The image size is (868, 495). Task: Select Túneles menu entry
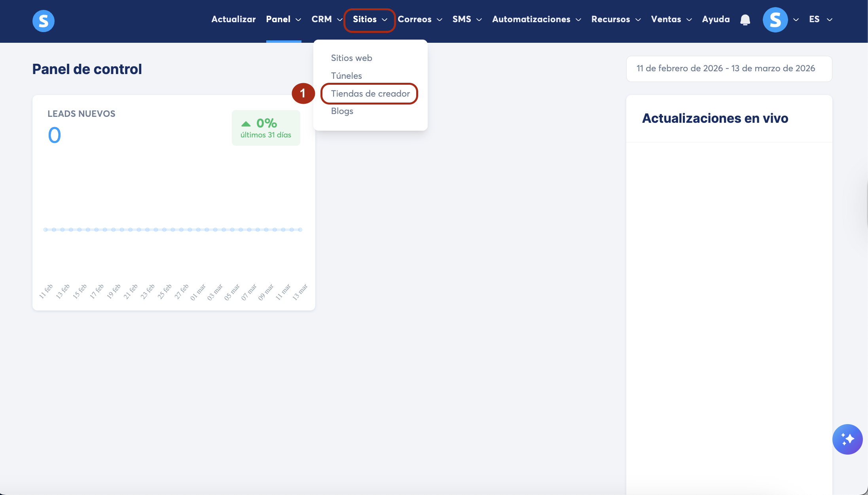click(x=346, y=76)
